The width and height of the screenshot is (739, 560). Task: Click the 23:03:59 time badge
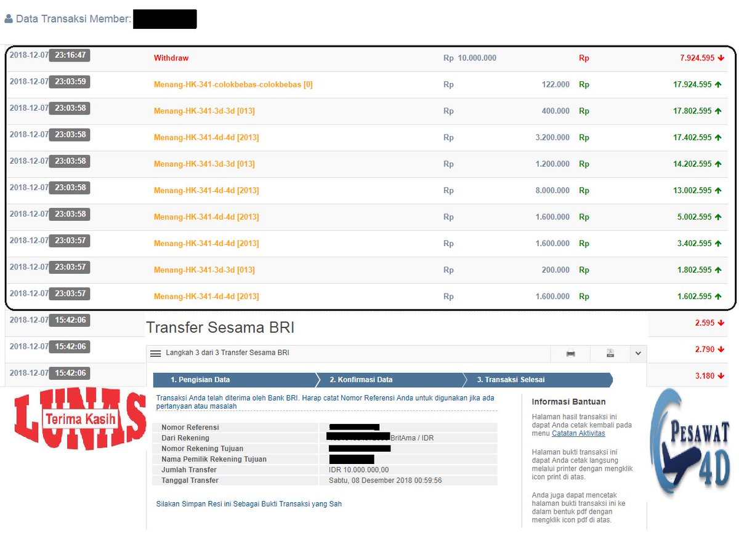click(x=70, y=81)
